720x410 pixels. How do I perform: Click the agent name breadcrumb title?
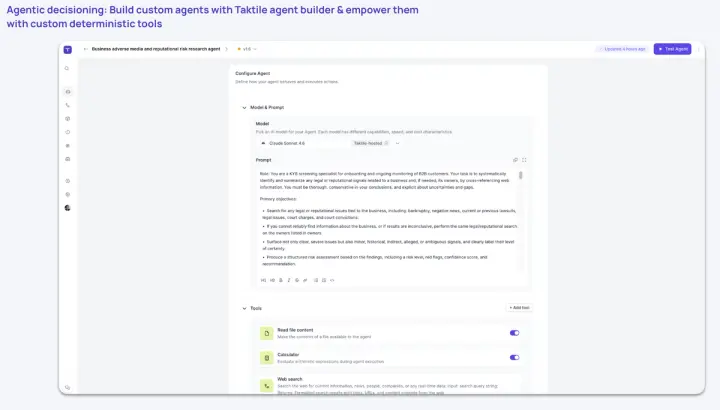[156, 49]
